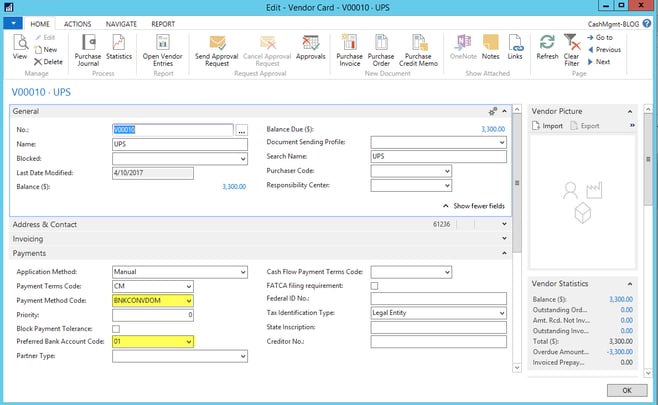Go to Next vendor record
This screenshot has width=658, height=405.
pyautogui.click(x=598, y=62)
